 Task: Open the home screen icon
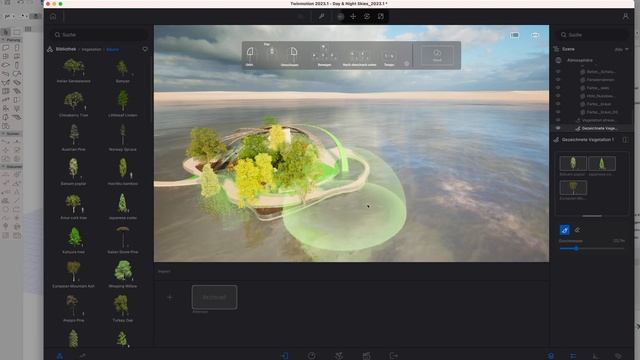[x=53, y=16]
